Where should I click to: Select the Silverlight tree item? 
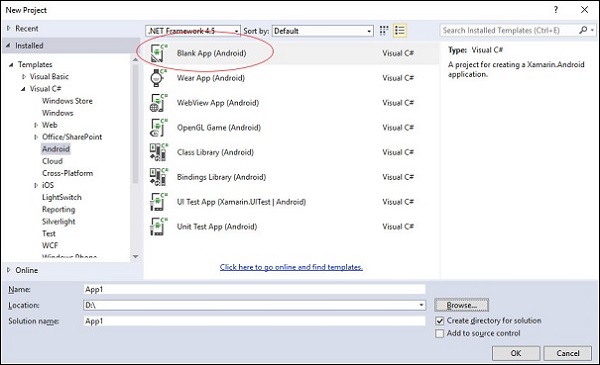59,221
